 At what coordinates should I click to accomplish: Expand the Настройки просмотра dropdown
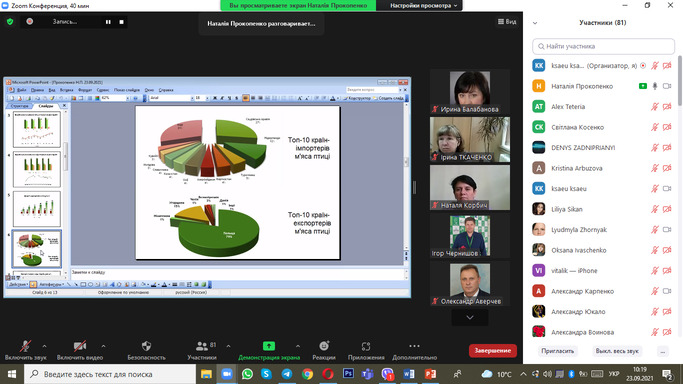pos(423,6)
